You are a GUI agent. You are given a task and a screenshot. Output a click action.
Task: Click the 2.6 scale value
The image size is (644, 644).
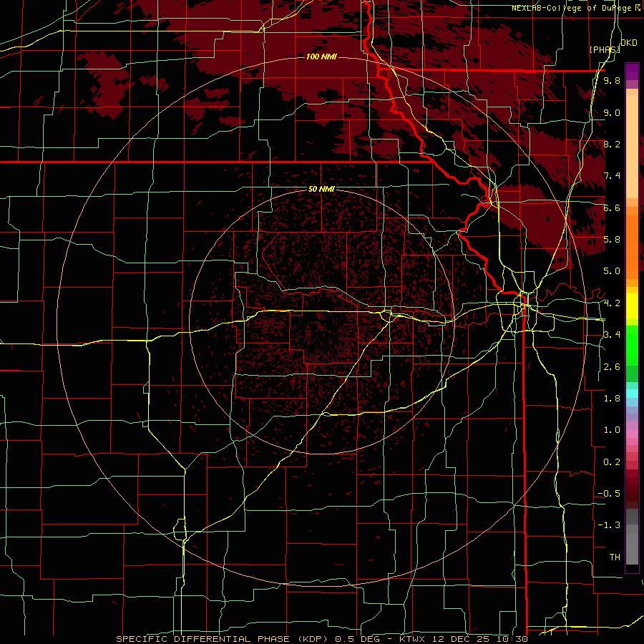tap(612, 367)
